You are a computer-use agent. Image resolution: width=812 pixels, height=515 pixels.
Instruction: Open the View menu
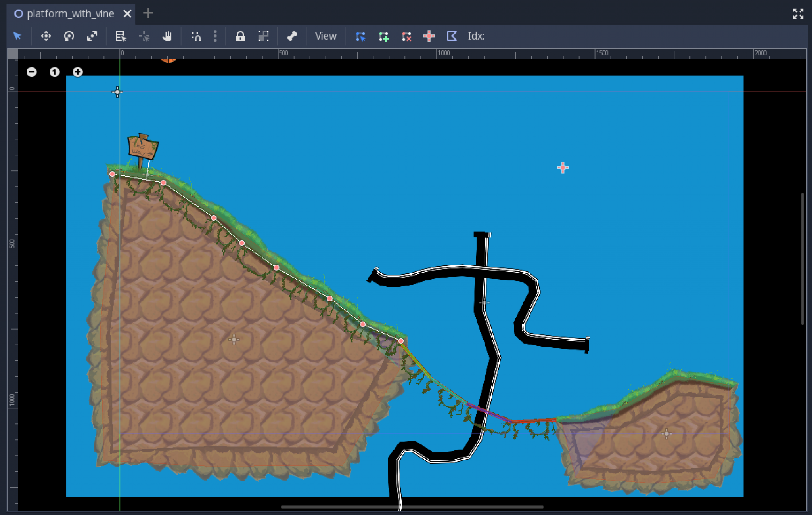point(326,36)
